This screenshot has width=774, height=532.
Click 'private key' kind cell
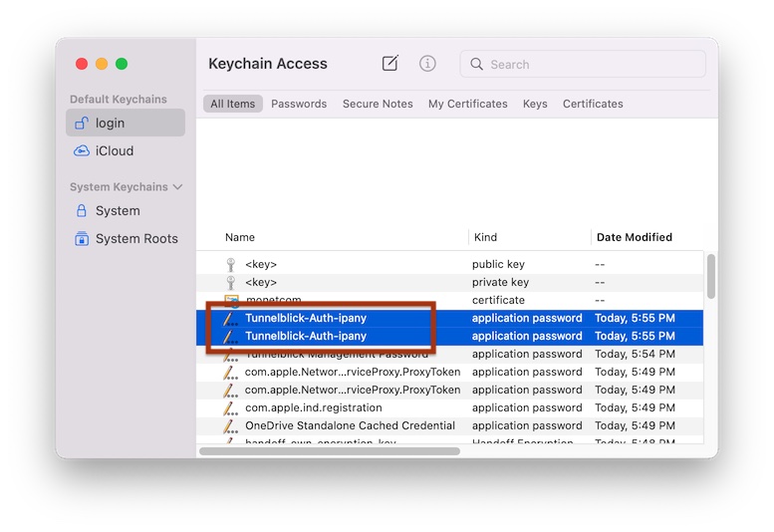click(500, 282)
